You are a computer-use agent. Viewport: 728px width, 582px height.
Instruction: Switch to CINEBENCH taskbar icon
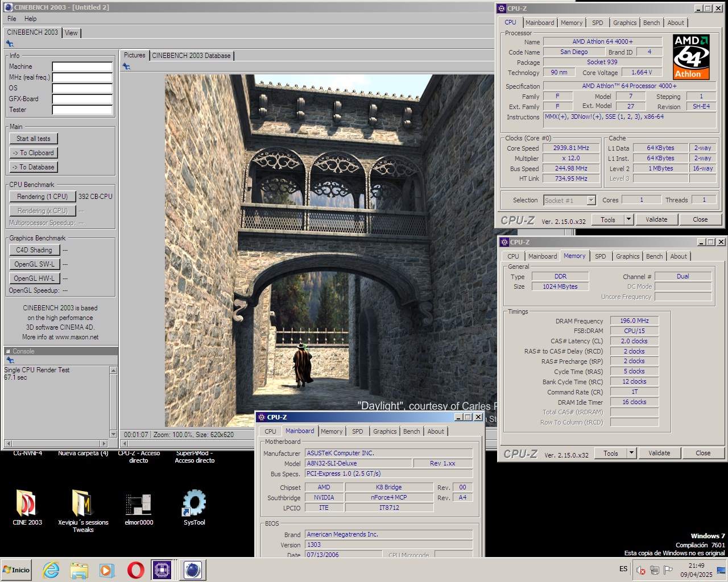point(192,569)
